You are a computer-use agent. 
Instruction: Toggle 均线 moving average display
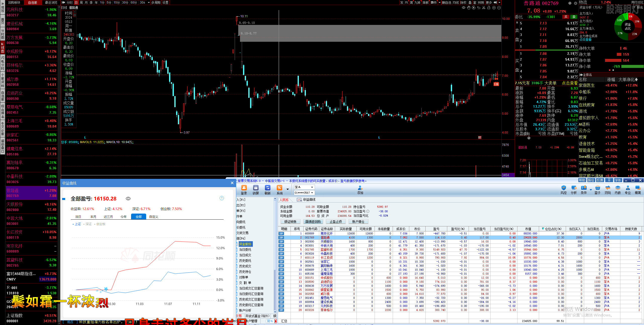point(456,3)
